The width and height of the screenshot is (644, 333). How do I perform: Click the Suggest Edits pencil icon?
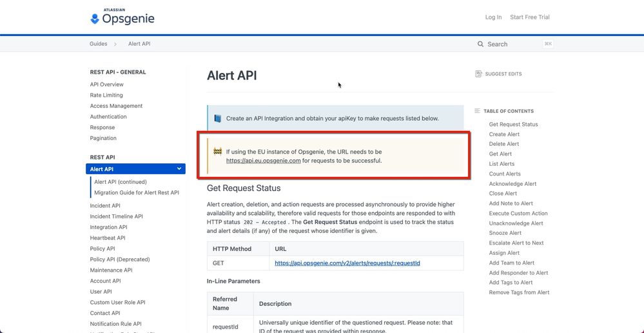478,74
